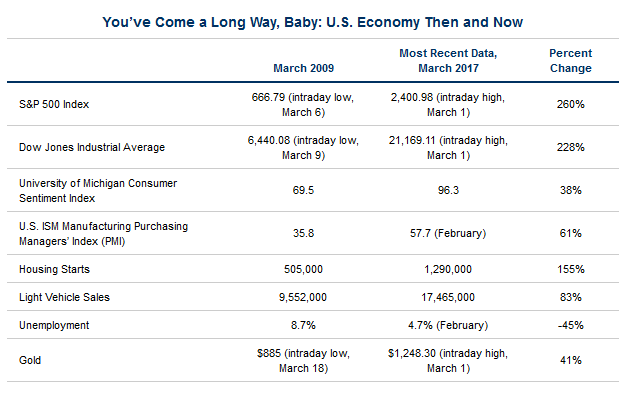Select the $1,248.30 gold price cell
The width and height of the screenshot is (632, 395).
(x=448, y=361)
